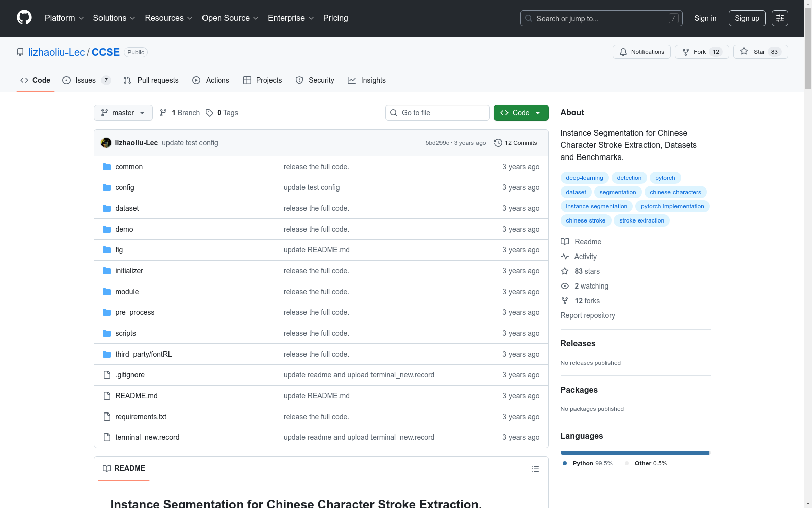Image resolution: width=812 pixels, height=508 pixels.
Task: Open the Actions tab
Action: point(211,80)
